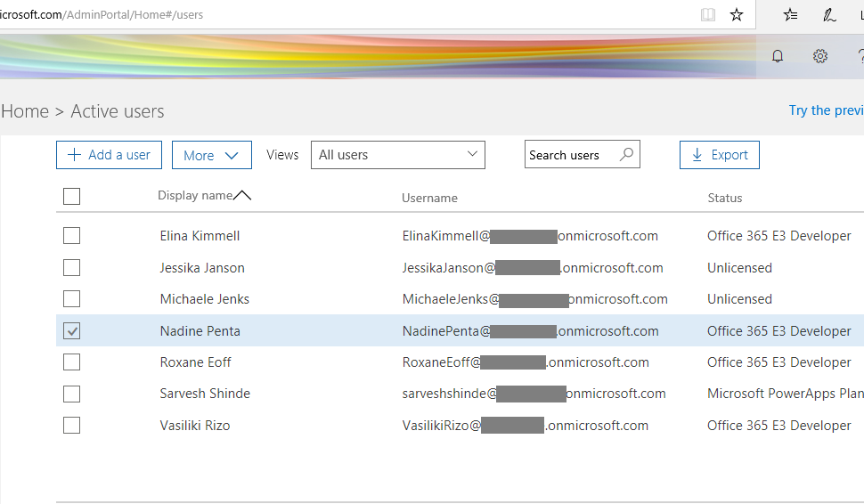The width and height of the screenshot is (864, 504).
Task: Click the browser address bar URL
Action: (x=102, y=15)
